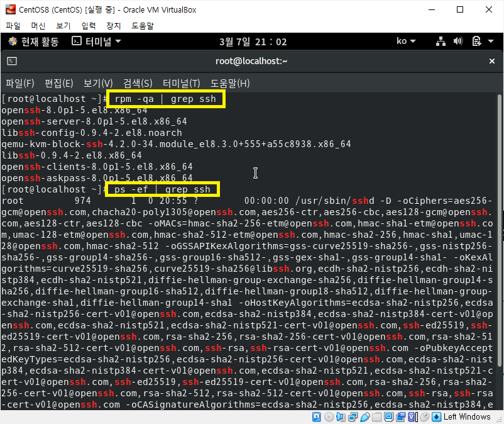The image size is (504, 424).
Task: Click the VirtualBox window title icon
Action: point(10,9)
